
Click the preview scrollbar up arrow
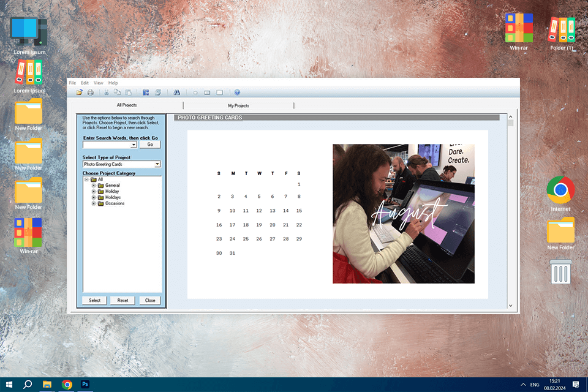[x=510, y=117]
